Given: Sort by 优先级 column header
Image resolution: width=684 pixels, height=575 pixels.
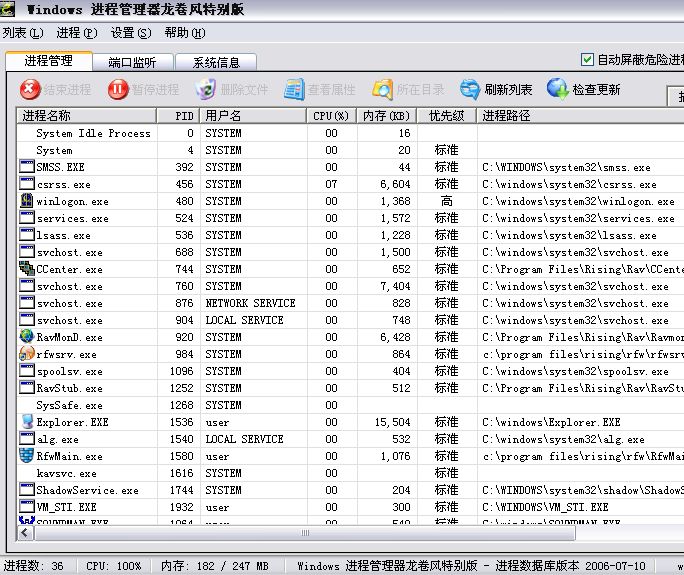Looking at the screenshot, I should click(x=446, y=116).
